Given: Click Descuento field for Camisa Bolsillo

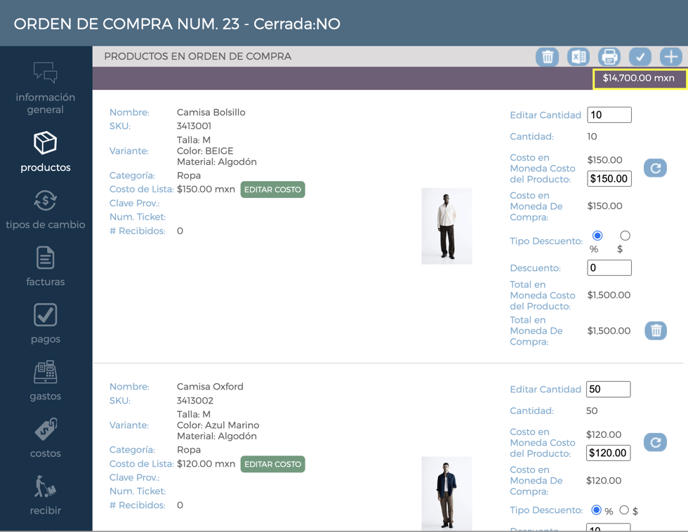Looking at the screenshot, I should [x=609, y=268].
